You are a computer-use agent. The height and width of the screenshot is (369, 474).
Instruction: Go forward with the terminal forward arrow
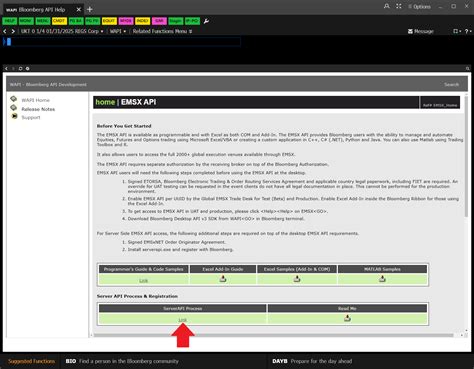pos(13,31)
